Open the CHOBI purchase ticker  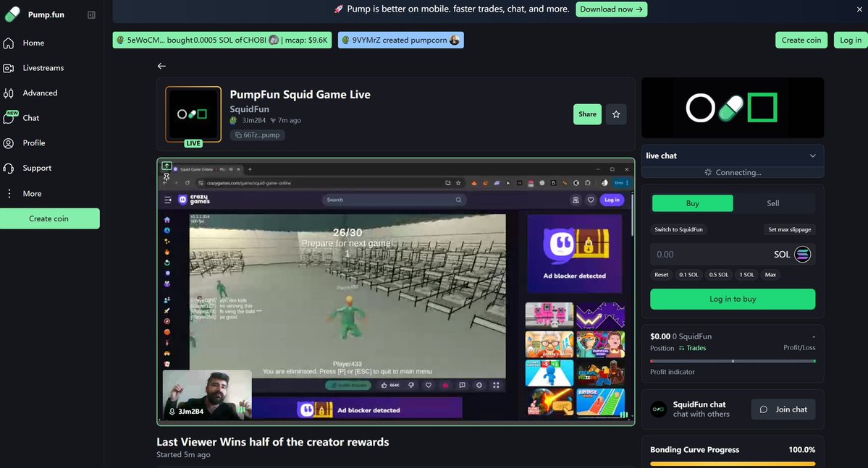222,40
